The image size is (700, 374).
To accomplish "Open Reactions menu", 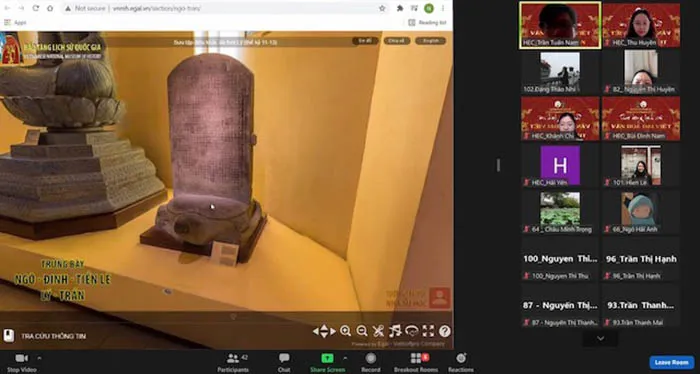I will pos(461,362).
